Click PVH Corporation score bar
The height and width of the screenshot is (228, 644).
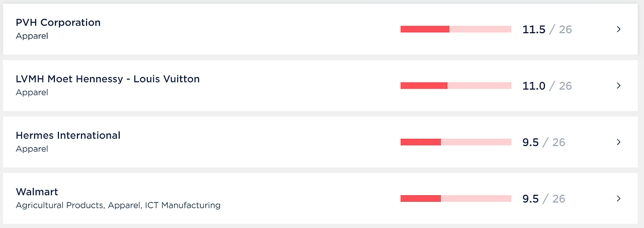click(x=455, y=29)
